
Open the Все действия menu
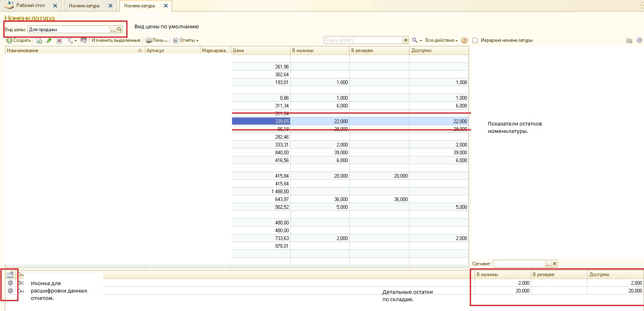pos(441,40)
